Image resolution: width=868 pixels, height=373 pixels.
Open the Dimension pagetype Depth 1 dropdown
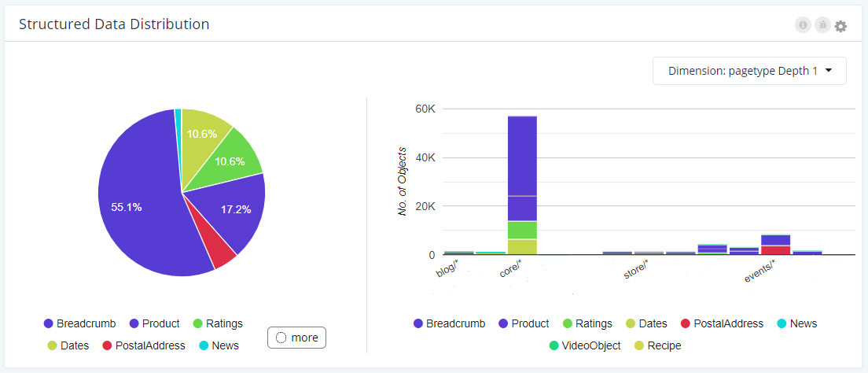coord(749,71)
